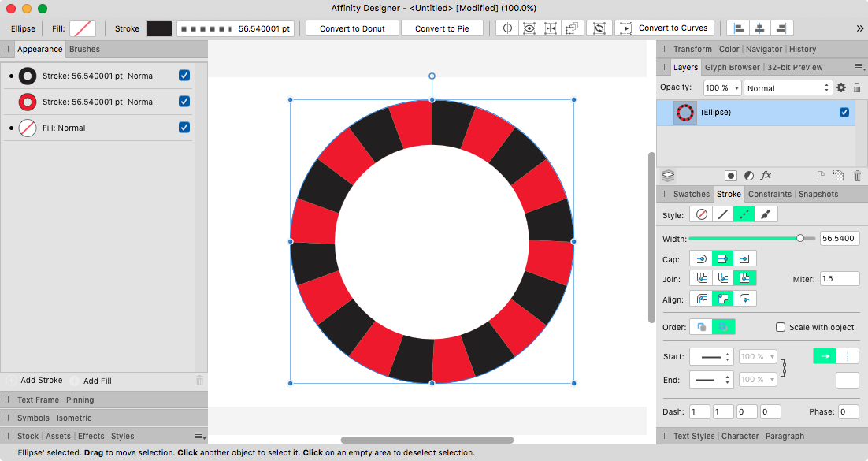Image resolution: width=868 pixels, height=461 pixels.
Task: Select the round cap option
Action: [x=701, y=258]
